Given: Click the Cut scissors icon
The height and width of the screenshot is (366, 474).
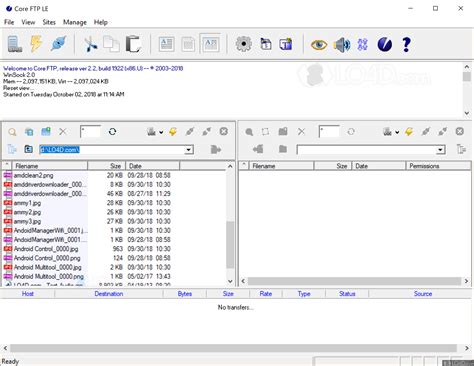Looking at the screenshot, I should tap(90, 44).
